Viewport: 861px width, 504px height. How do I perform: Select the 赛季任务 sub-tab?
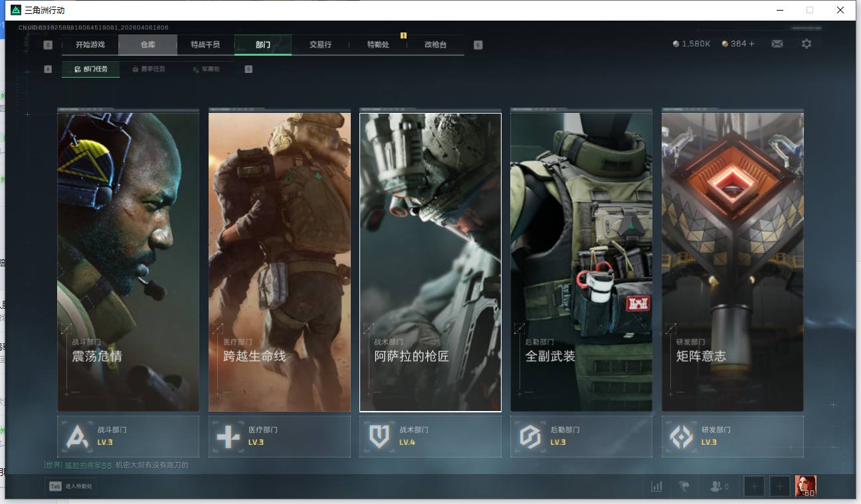[x=149, y=69]
